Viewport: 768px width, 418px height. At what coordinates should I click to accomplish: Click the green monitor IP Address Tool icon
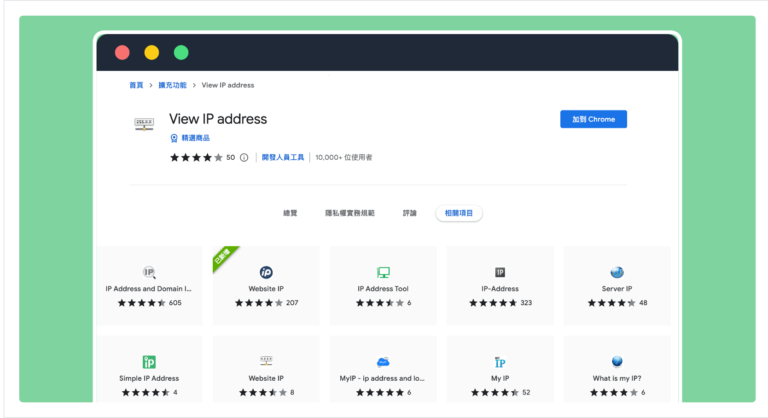point(383,272)
